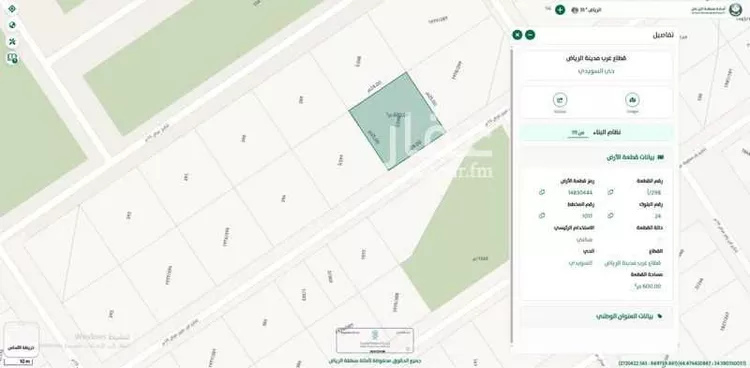This screenshot has height=368, width=750.
Task: Click the السويدي district value in parcel data
Action: [580, 263]
